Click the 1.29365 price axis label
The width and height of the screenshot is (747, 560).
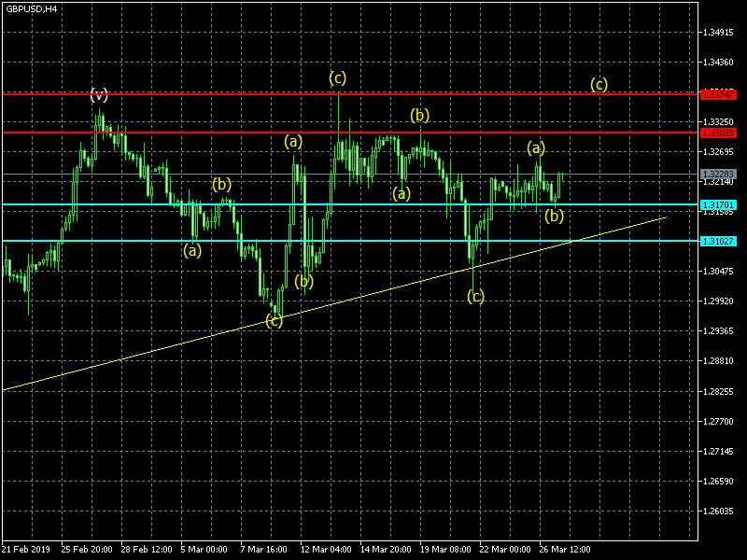coord(718,331)
